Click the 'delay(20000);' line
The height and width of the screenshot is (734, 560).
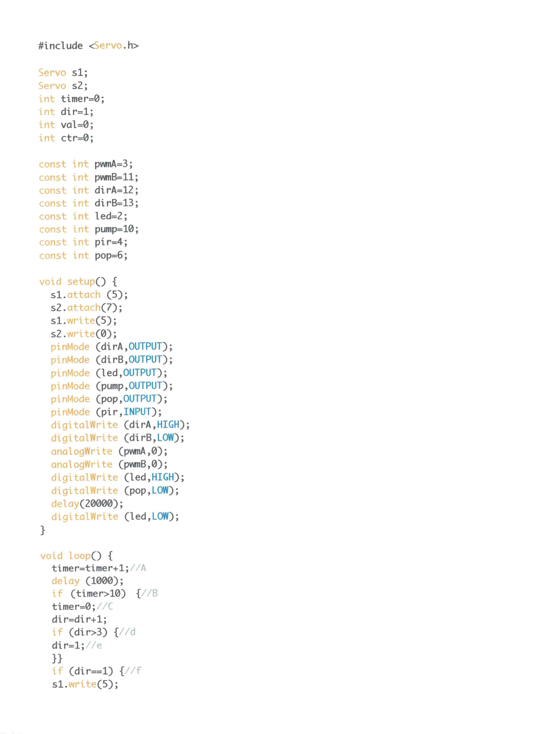pos(87,504)
